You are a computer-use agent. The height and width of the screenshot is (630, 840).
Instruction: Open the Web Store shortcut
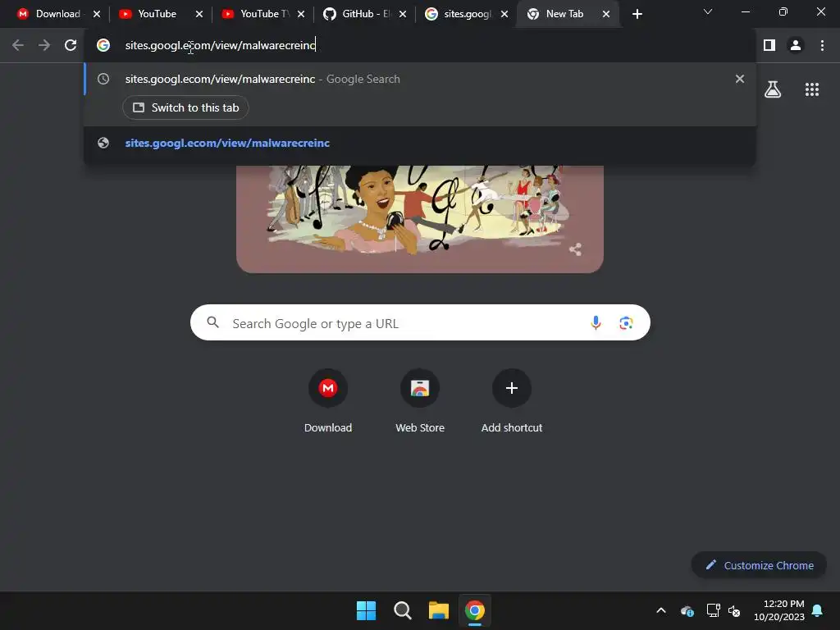[x=420, y=400]
